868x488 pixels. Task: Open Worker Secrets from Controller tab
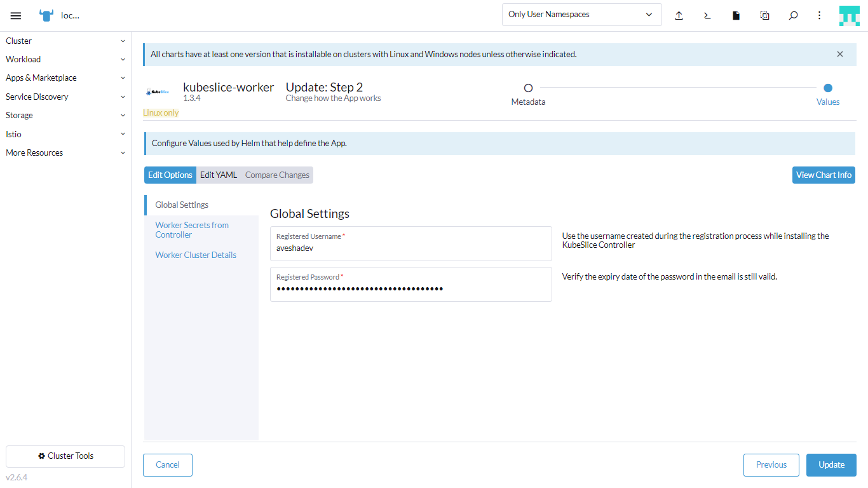pyautogui.click(x=202, y=230)
